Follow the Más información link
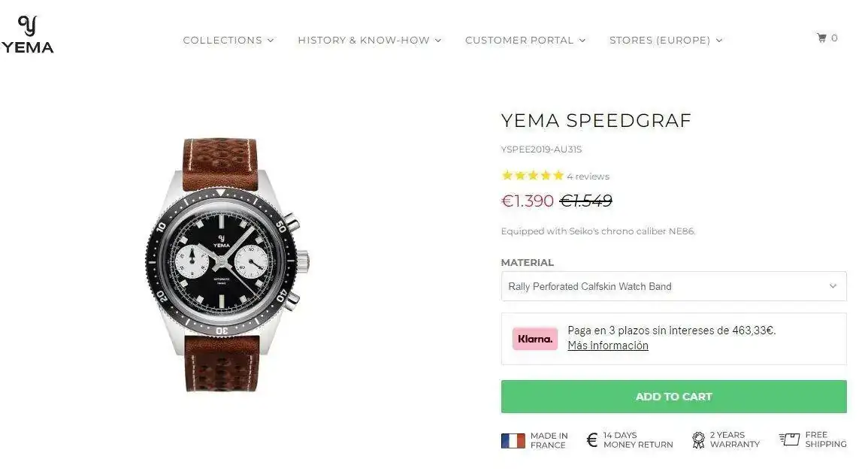868x474 pixels. tap(607, 346)
